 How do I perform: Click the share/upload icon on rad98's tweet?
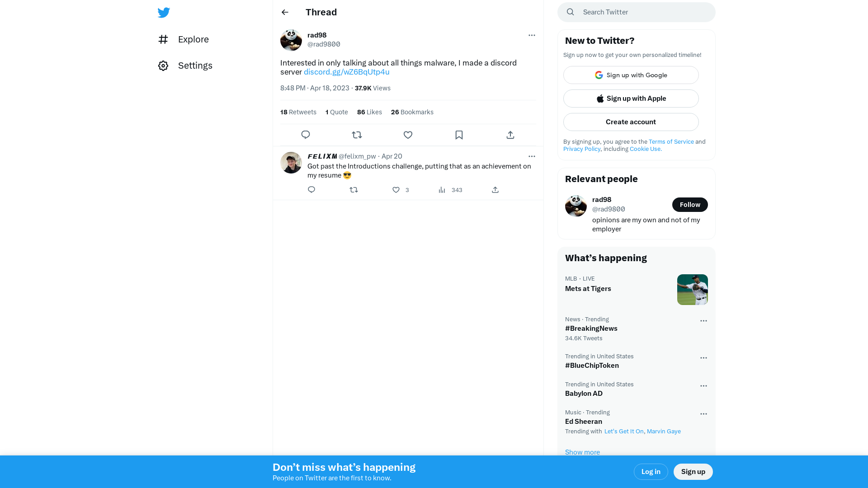click(x=510, y=135)
